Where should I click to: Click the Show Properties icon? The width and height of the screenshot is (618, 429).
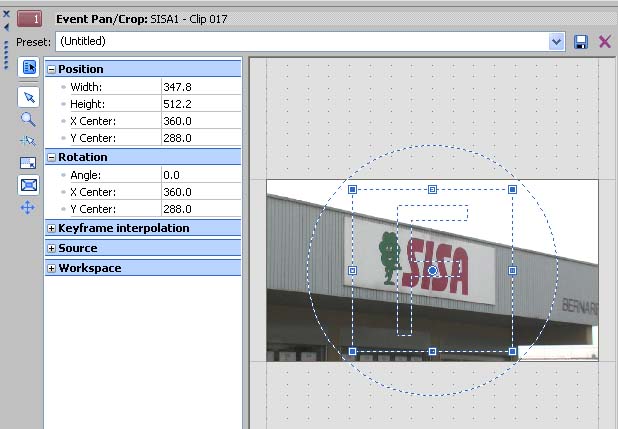28,68
